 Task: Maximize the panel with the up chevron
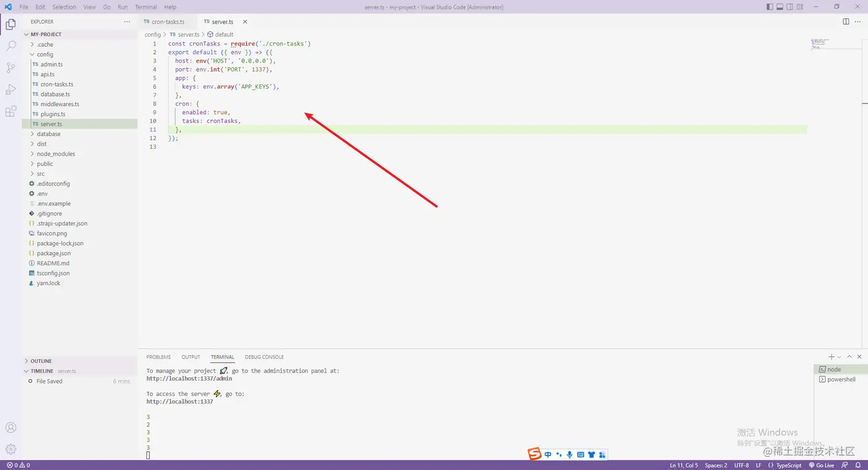point(849,357)
